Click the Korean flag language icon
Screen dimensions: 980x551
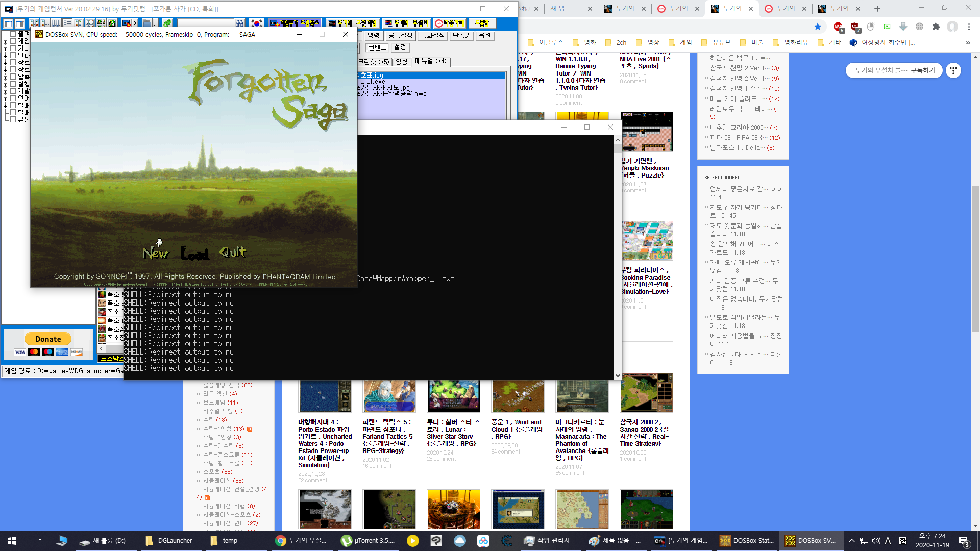tap(257, 23)
